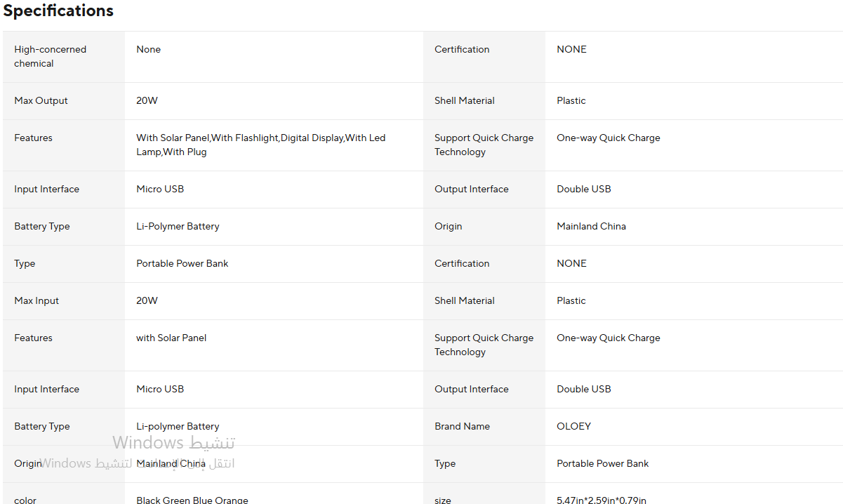Click the Specifications heading

click(x=58, y=11)
